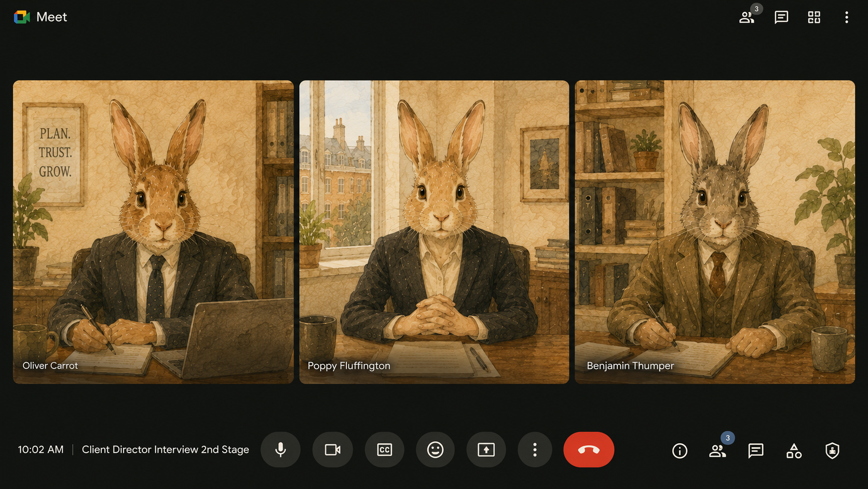Click the 10:02 AM time display

[40, 450]
